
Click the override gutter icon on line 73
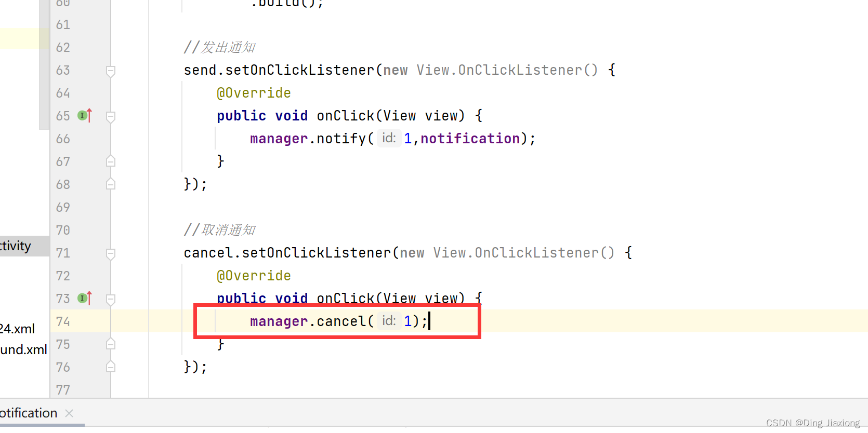coord(85,298)
